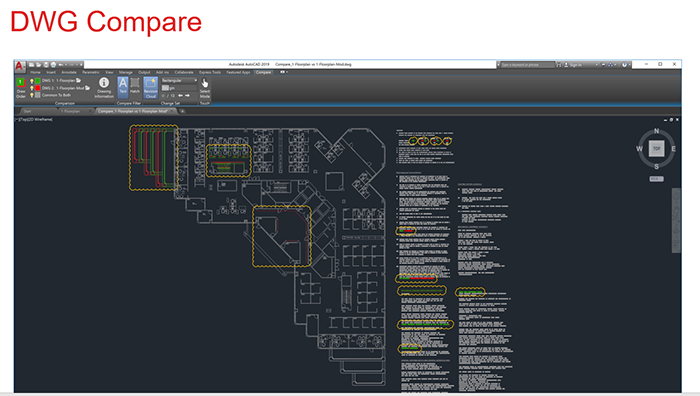This screenshot has width=700, height=396.
Task: Click the Autodesk A360 connect icon
Action: point(611,65)
